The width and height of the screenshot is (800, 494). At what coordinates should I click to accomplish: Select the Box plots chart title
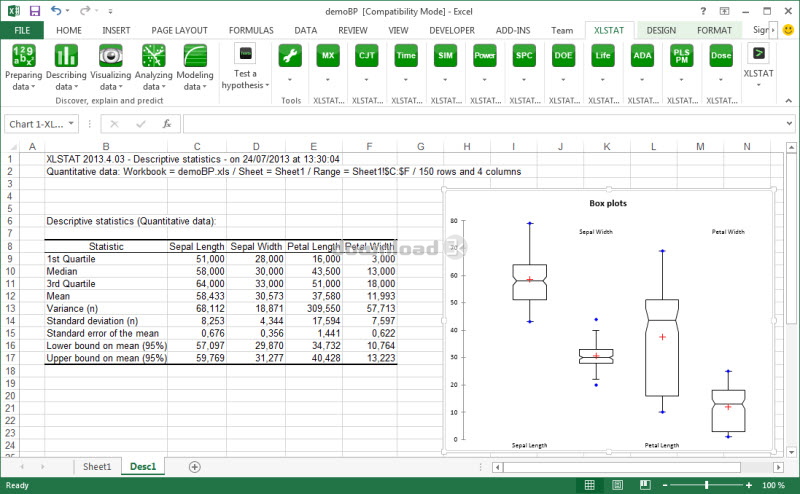(608, 203)
